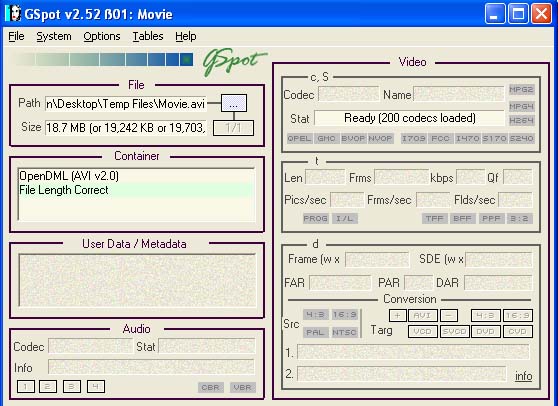The width and height of the screenshot is (558, 406).
Task: Click the Pics/sec field
Action: [347, 200]
